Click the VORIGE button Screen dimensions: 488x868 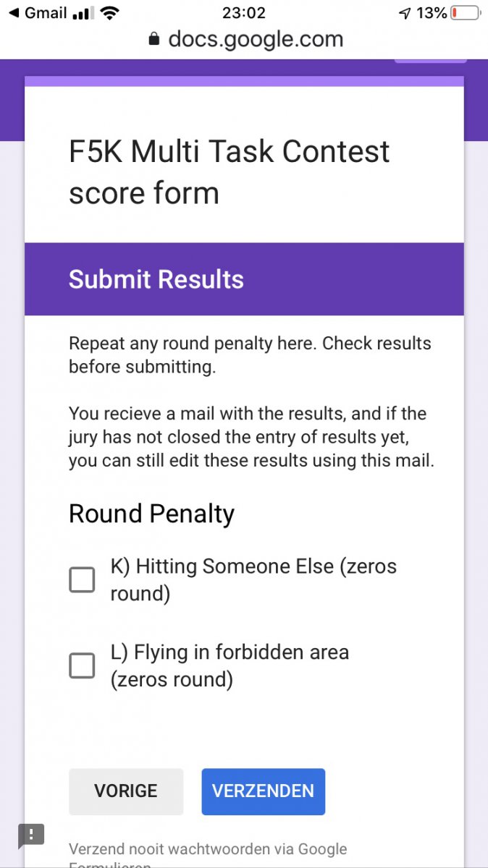[x=126, y=791]
